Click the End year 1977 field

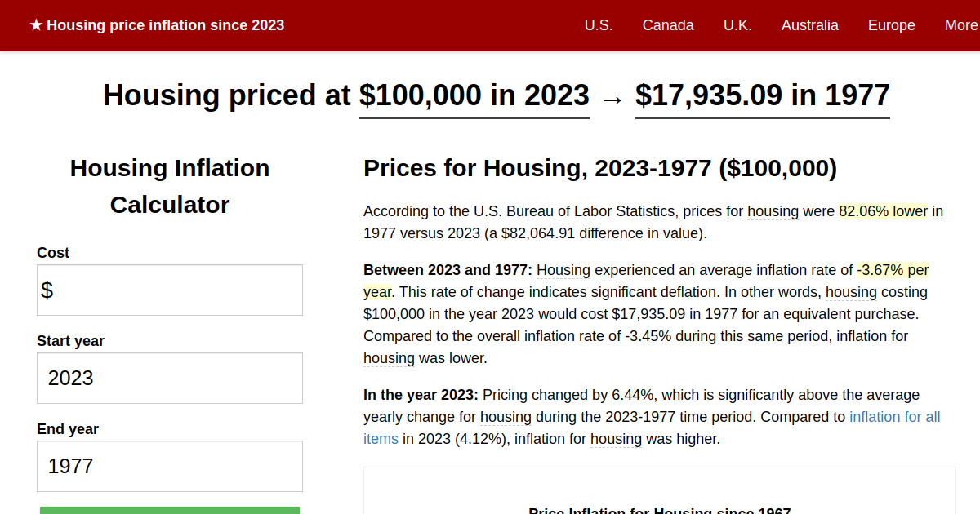click(169, 466)
